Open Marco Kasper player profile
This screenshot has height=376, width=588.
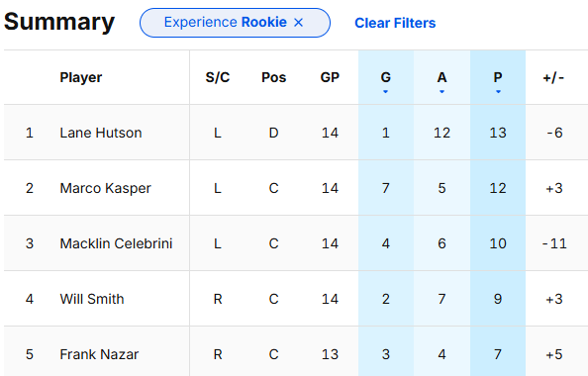click(x=105, y=188)
